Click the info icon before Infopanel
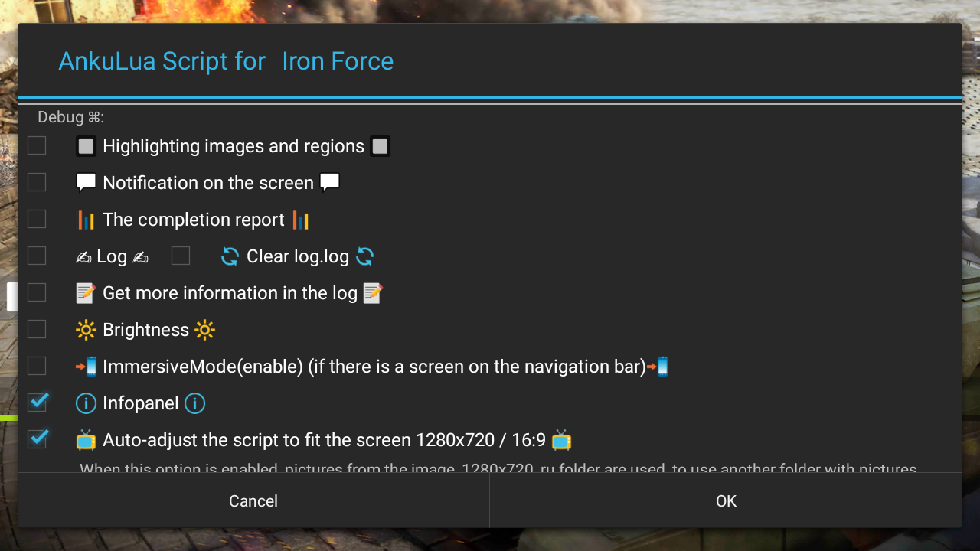 click(x=86, y=403)
